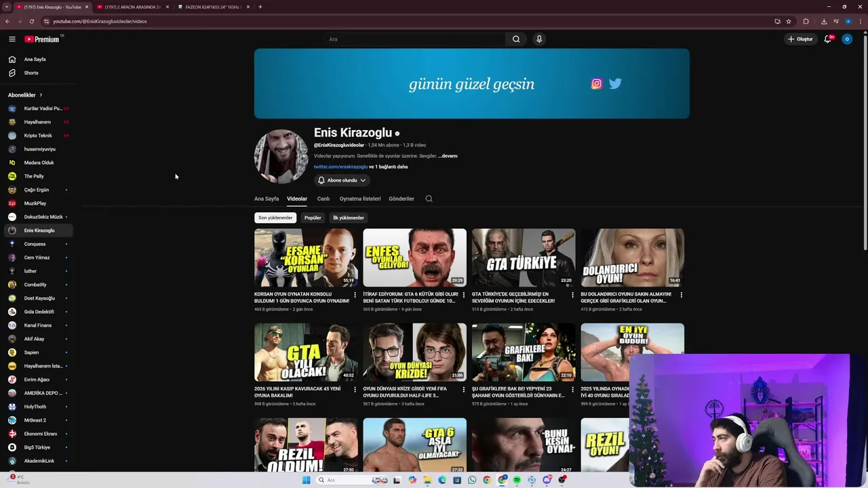The image size is (868, 488).
Task: Expand the Abonelikler section chevron
Action: click(41, 95)
